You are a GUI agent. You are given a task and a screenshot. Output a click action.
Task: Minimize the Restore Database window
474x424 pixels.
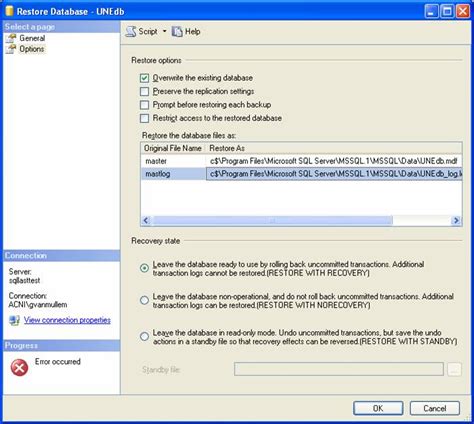pyautogui.click(x=431, y=11)
